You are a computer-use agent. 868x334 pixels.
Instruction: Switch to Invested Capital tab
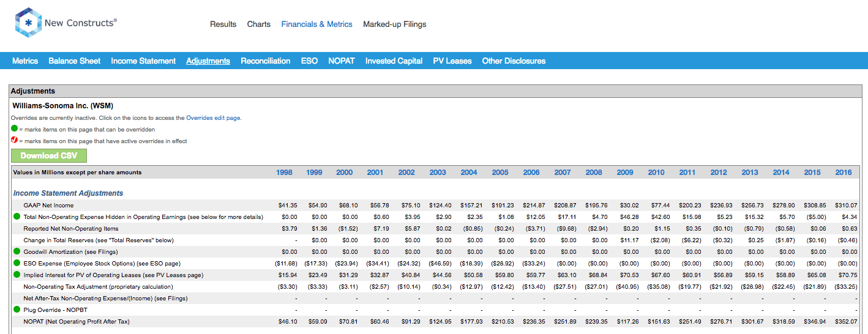394,61
